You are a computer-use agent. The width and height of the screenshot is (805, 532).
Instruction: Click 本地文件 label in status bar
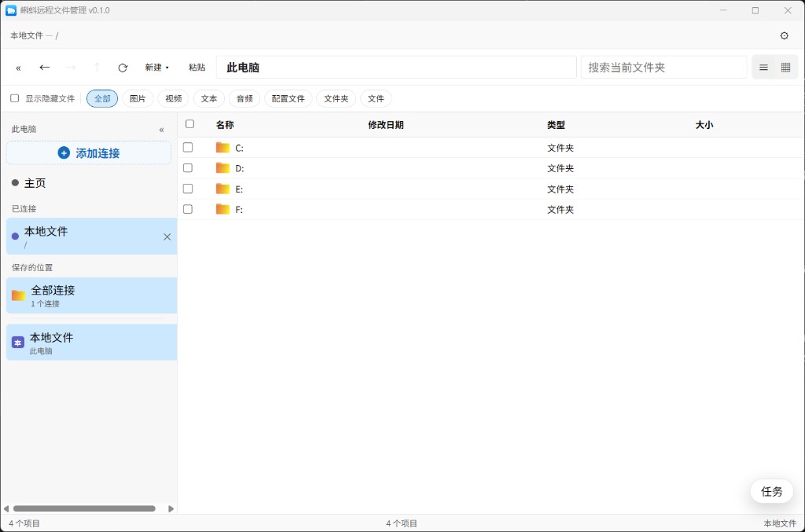[780, 523]
